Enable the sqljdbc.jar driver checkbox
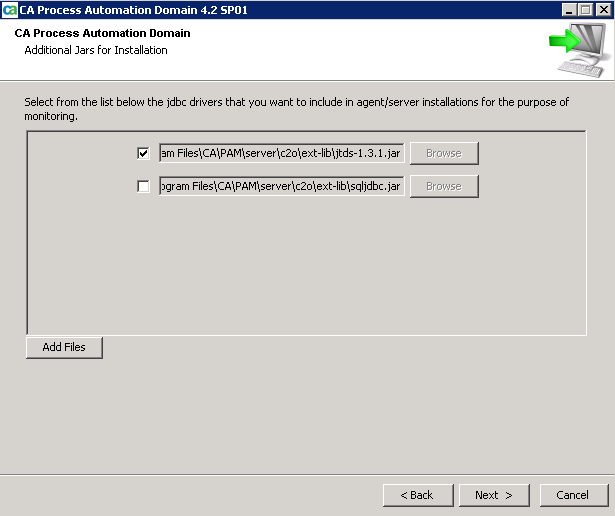Screen dimensions: 615x516 (x=143, y=186)
